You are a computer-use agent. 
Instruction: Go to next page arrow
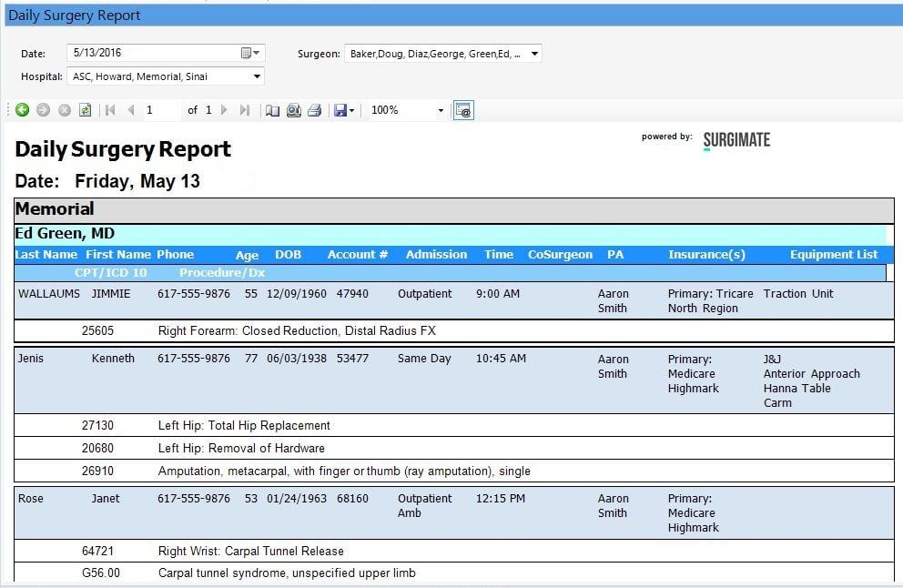click(x=223, y=109)
